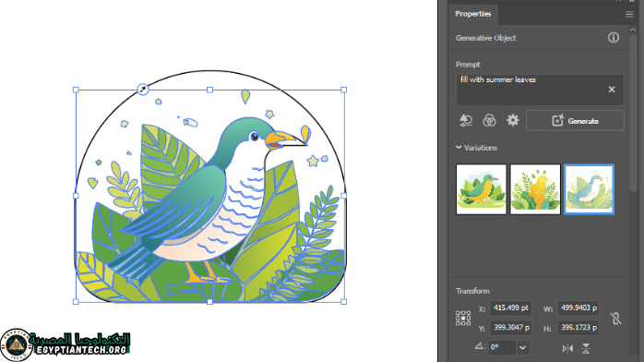Screen dimensions: 644x362
Task: Edit the X position field
Action: [x=511, y=308]
